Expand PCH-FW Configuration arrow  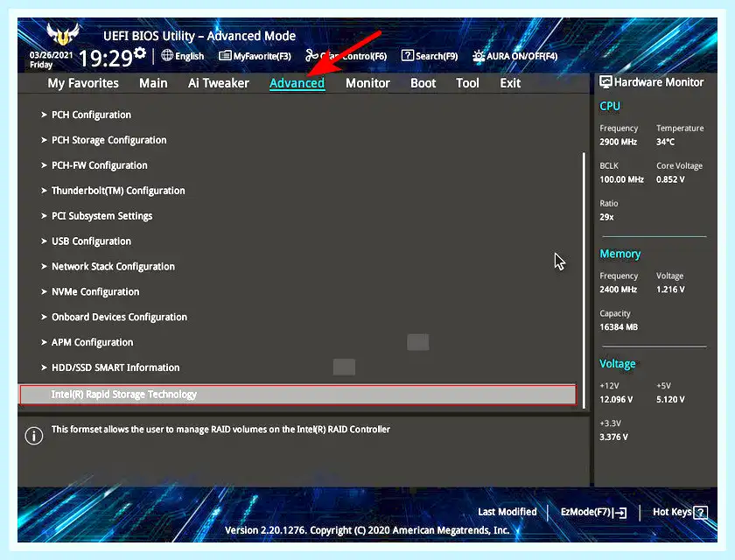(x=44, y=165)
